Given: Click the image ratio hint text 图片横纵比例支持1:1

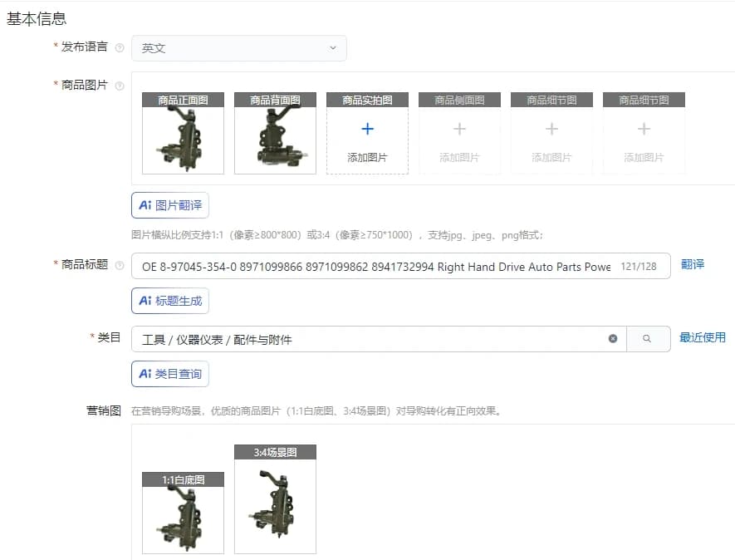Looking at the screenshot, I should (x=337, y=235).
